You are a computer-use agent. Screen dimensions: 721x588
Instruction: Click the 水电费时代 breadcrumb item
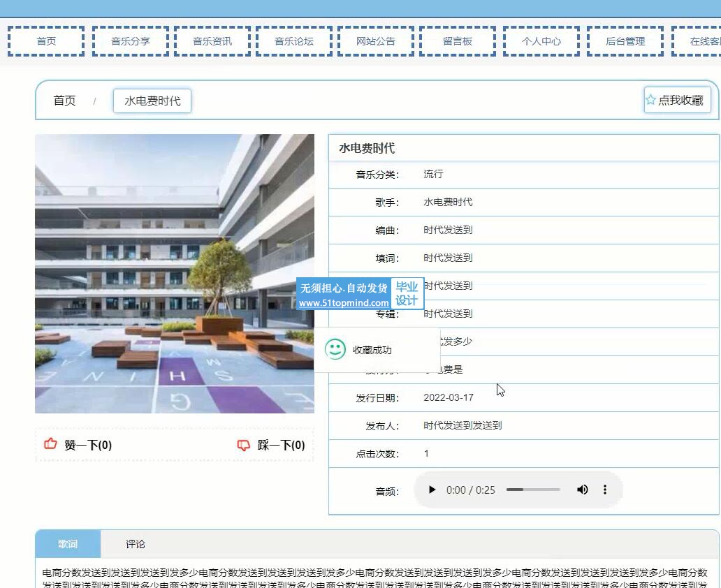(x=152, y=101)
